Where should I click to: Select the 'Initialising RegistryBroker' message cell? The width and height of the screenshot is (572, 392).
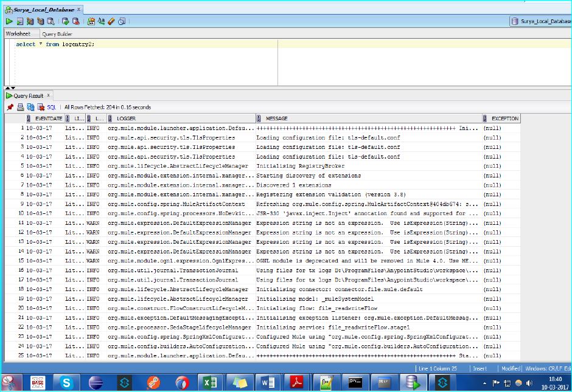click(x=368, y=166)
